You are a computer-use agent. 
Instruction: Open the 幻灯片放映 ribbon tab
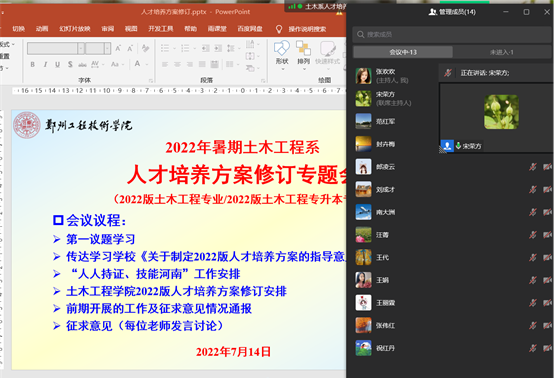(x=75, y=29)
